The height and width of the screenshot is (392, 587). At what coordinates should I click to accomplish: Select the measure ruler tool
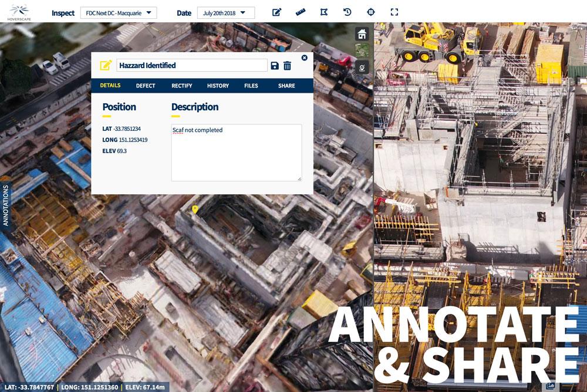(x=301, y=11)
